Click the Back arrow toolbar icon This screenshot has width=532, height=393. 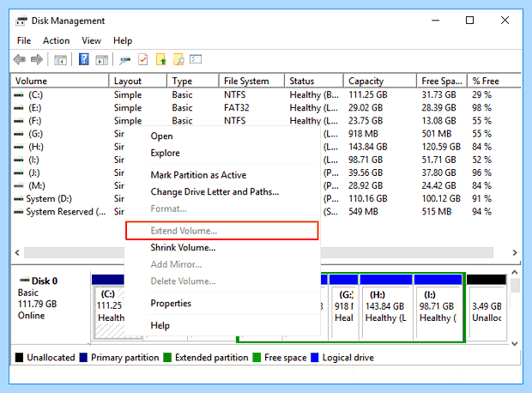click(x=20, y=60)
